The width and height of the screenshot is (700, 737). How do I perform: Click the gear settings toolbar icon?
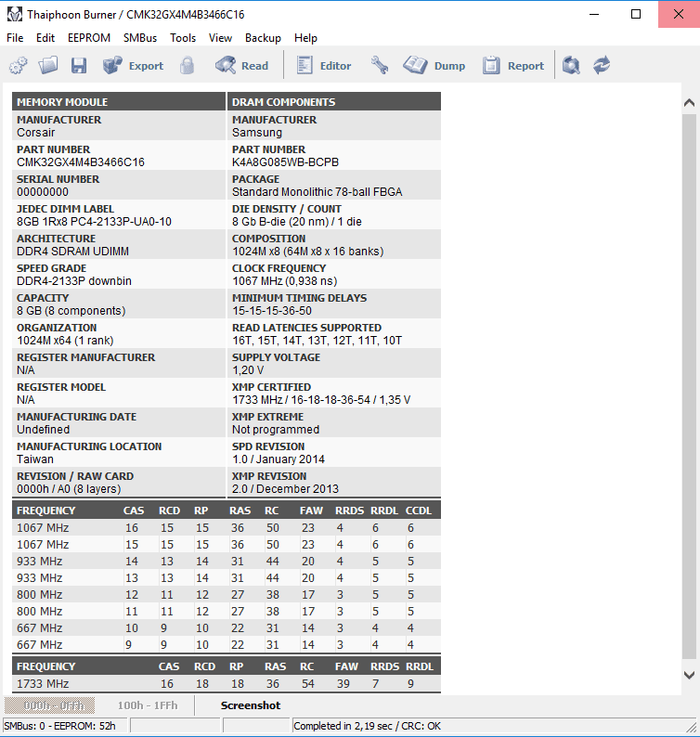click(19, 65)
